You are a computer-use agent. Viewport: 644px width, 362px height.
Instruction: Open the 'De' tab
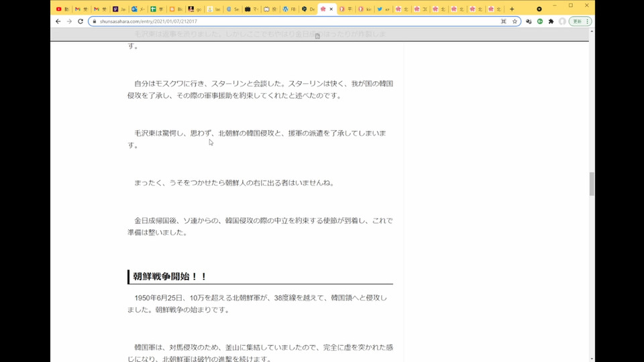point(308,9)
